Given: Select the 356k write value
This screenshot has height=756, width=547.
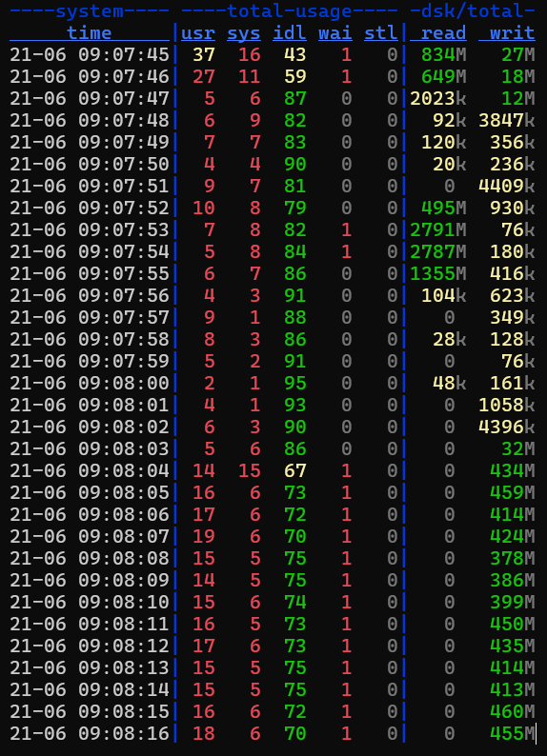Looking at the screenshot, I should tap(513, 142).
